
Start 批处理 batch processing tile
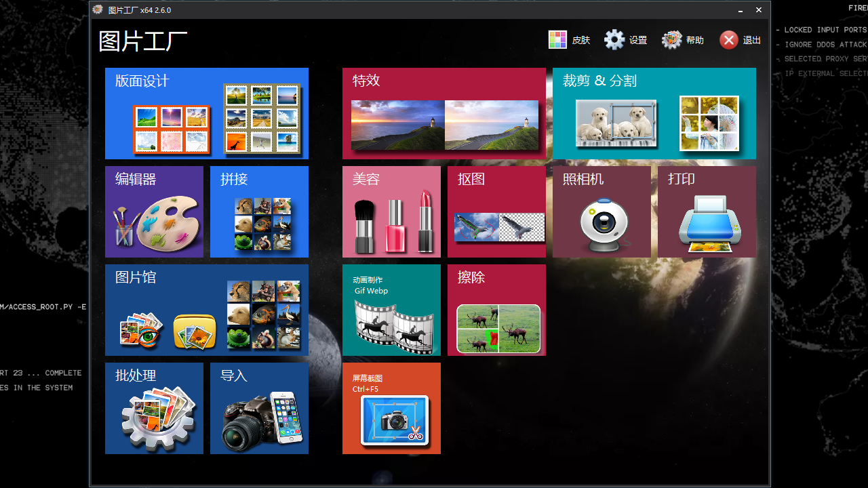point(154,408)
